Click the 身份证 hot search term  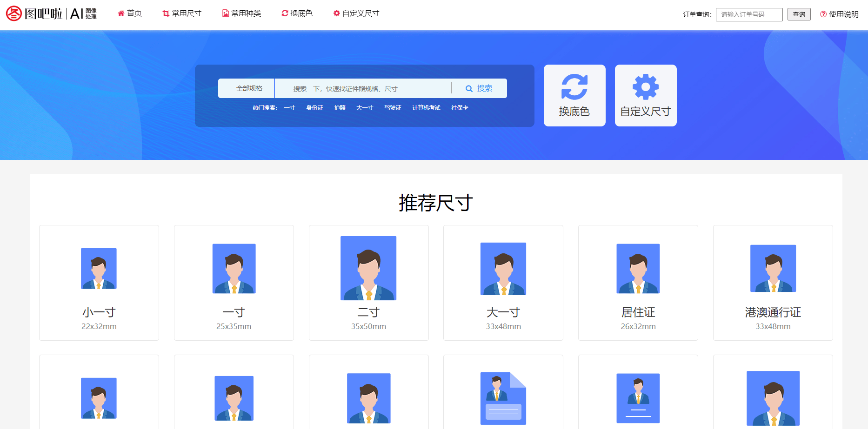(314, 107)
